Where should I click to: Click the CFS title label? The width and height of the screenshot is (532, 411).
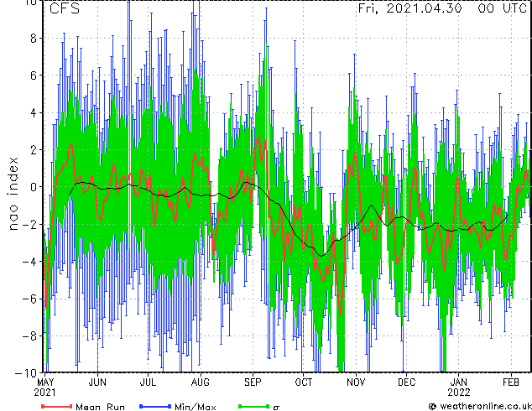click(65, 8)
